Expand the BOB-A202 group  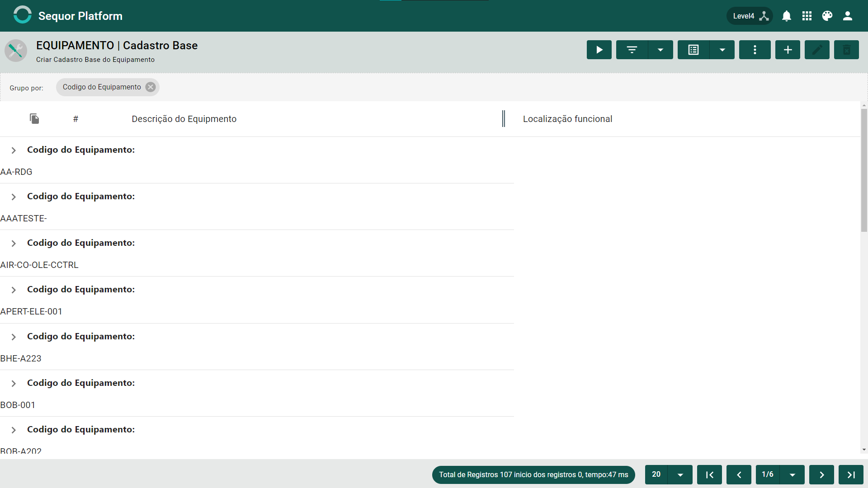point(14,430)
